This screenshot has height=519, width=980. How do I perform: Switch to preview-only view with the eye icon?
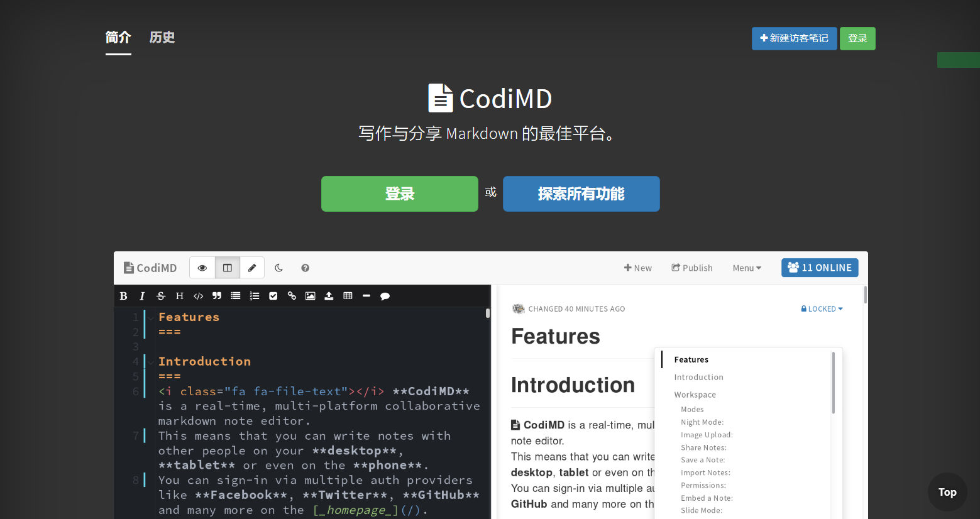(202, 267)
